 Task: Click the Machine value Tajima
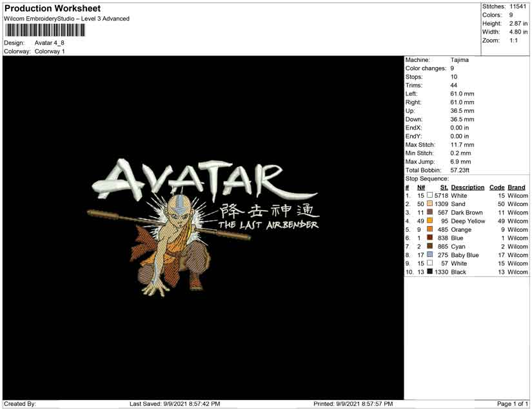click(460, 60)
